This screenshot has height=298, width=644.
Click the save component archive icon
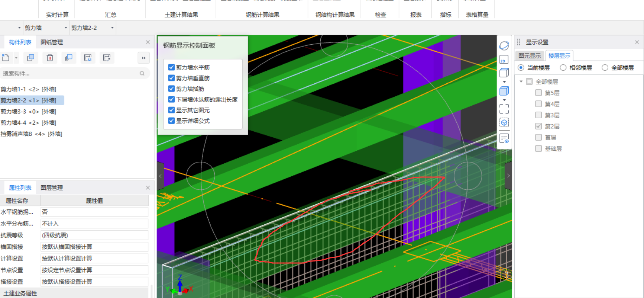pyautogui.click(x=88, y=58)
